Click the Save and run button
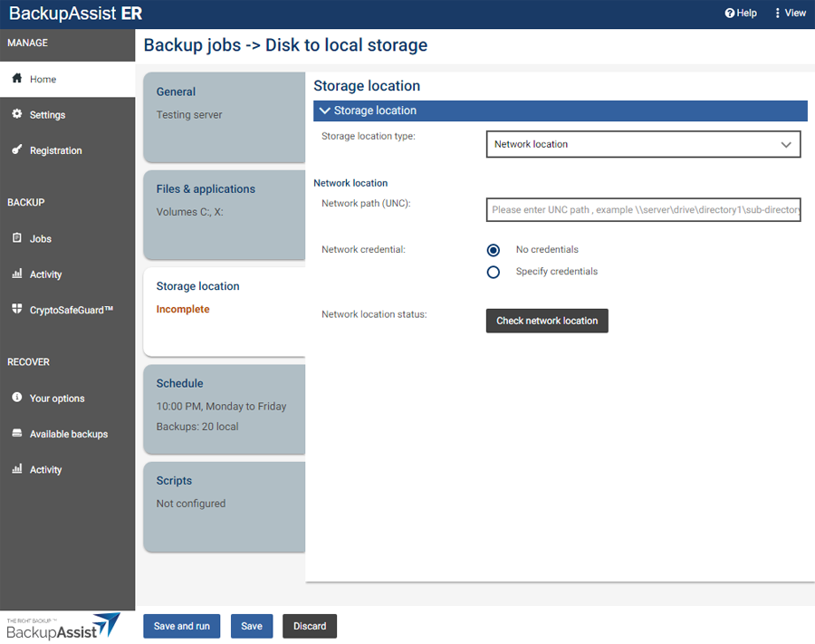Image resolution: width=815 pixels, height=644 pixels. click(x=181, y=626)
